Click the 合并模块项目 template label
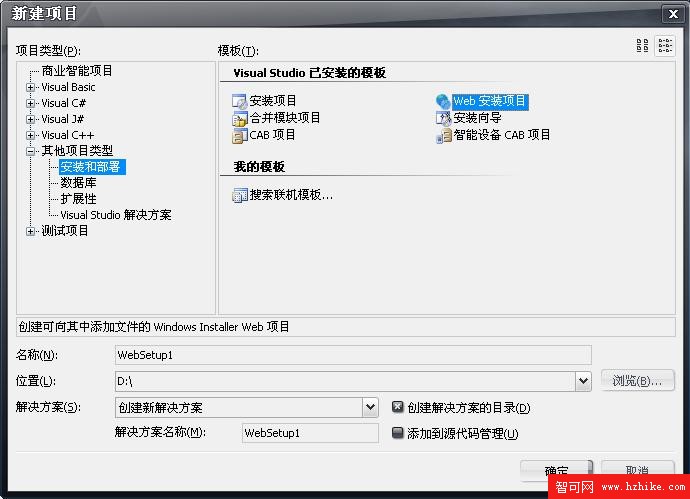 click(x=285, y=118)
